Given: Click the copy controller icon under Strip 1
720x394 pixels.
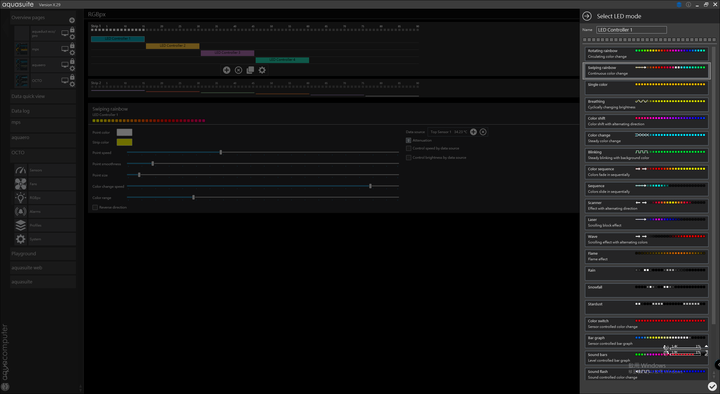Looking at the screenshot, I should click(250, 70).
